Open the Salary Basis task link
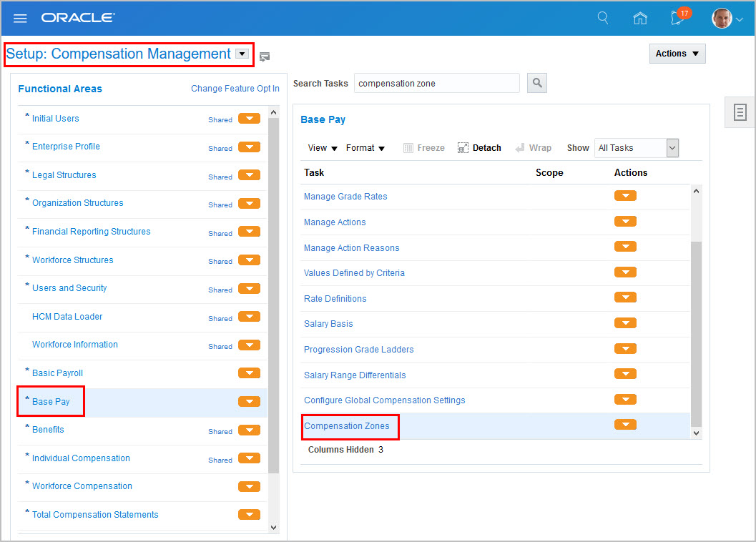This screenshot has width=756, height=542. tap(328, 324)
